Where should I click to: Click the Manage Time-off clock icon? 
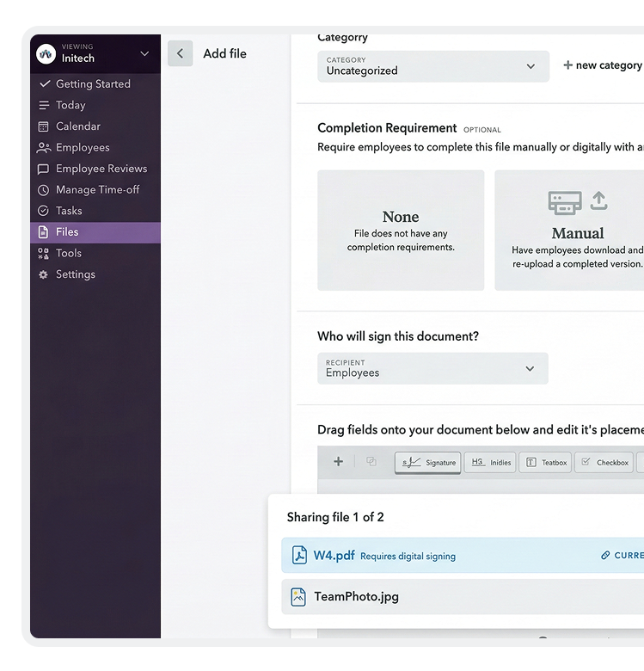click(x=44, y=190)
